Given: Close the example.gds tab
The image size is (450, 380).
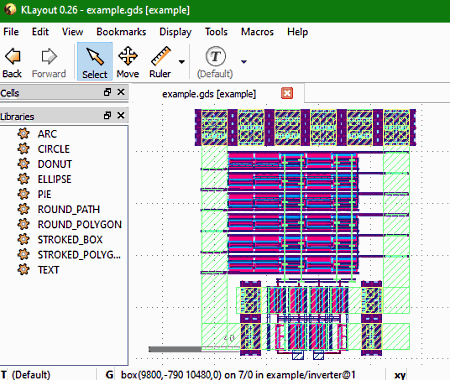Looking at the screenshot, I should 287,93.
